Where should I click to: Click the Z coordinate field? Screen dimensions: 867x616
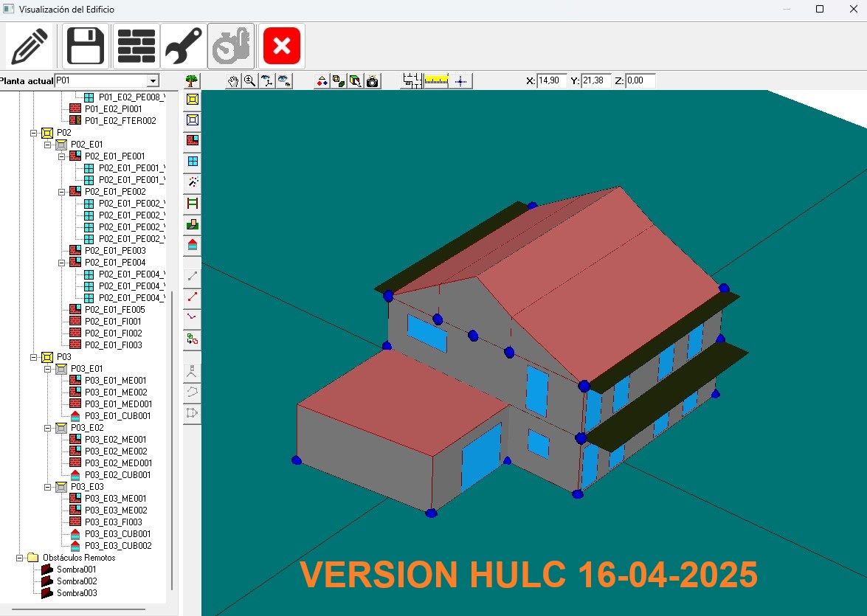coord(640,80)
